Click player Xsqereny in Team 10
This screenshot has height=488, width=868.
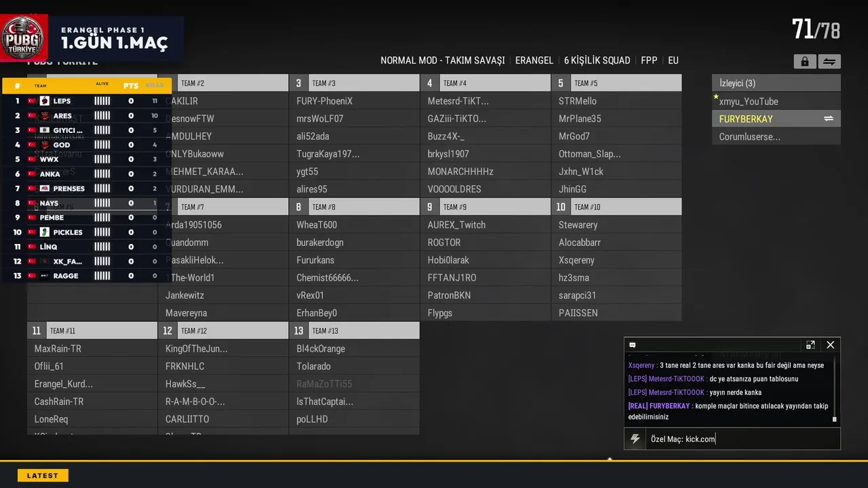point(616,260)
